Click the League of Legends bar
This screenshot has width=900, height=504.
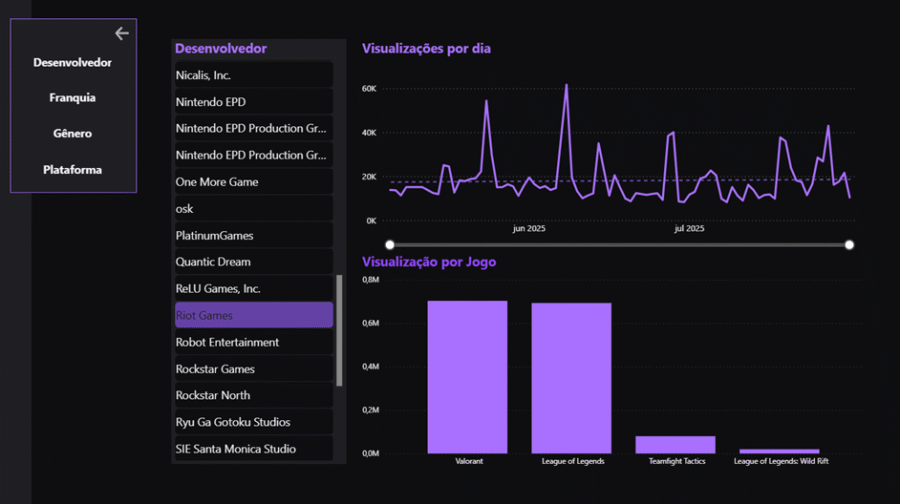coord(571,378)
